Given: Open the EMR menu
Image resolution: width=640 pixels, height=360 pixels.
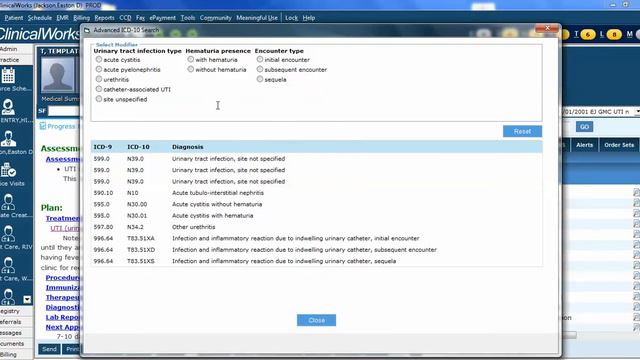Looking at the screenshot, I should pyautogui.click(x=62, y=18).
